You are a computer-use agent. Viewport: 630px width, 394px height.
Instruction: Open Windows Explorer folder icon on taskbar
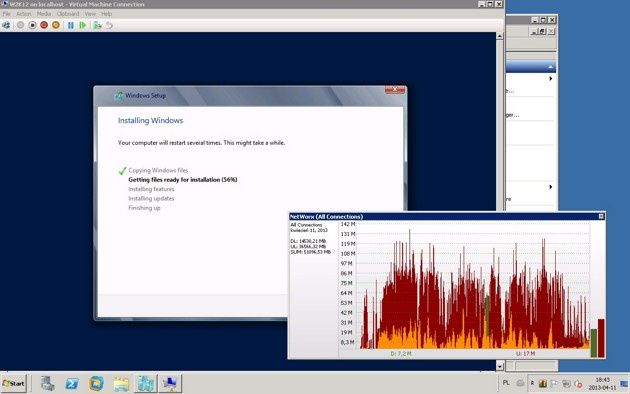point(121,384)
